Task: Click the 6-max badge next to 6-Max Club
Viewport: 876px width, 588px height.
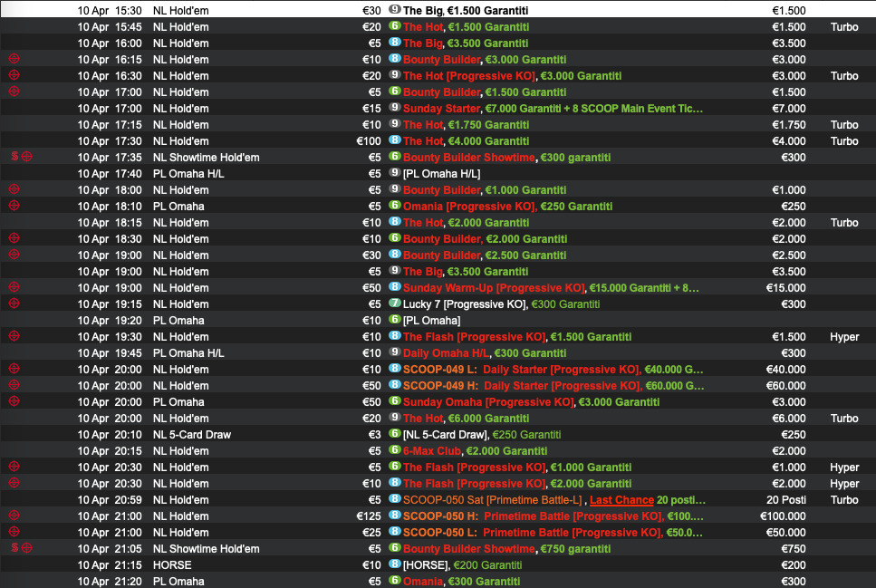Action: pyautogui.click(x=395, y=450)
